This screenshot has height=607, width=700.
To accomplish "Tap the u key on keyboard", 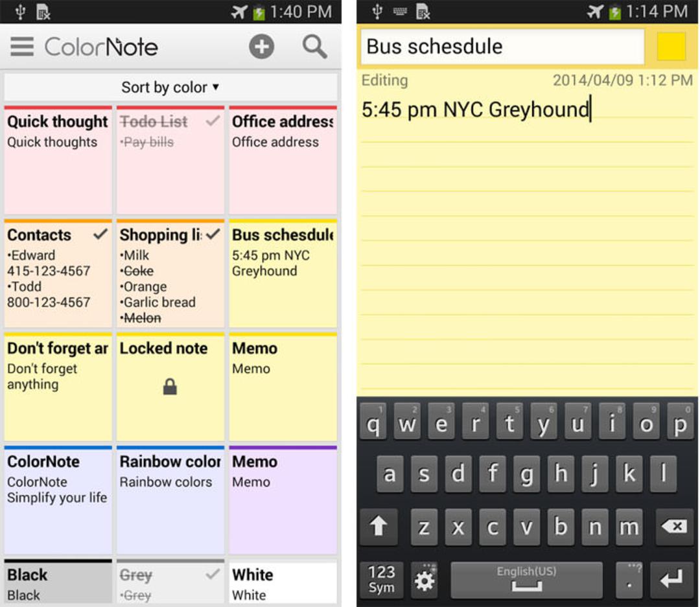I will [577, 422].
